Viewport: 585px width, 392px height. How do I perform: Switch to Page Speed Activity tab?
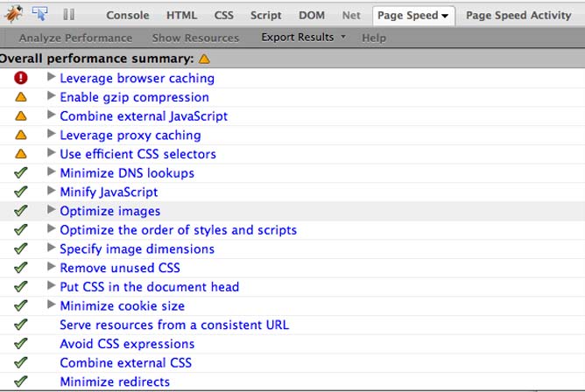[518, 15]
